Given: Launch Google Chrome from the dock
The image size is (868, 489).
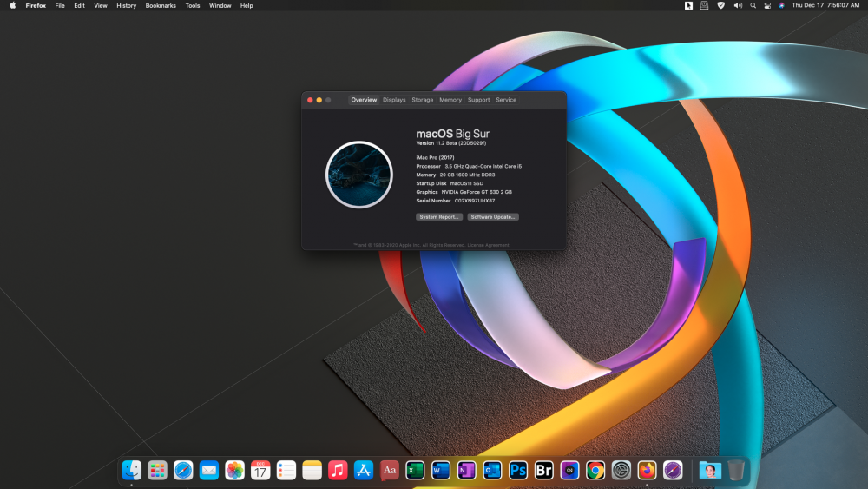Looking at the screenshot, I should click(595, 470).
